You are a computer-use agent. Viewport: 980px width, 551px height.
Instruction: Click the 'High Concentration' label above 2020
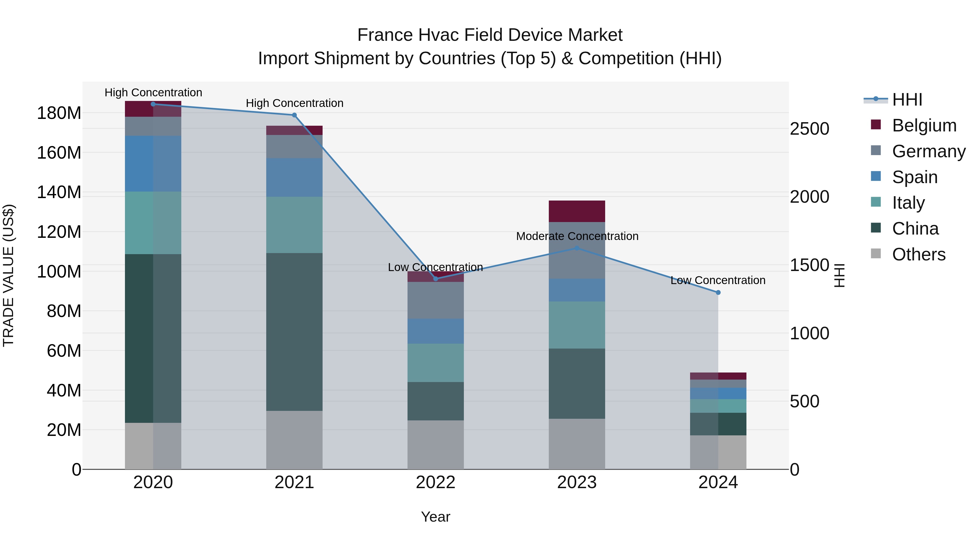click(x=153, y=93)
